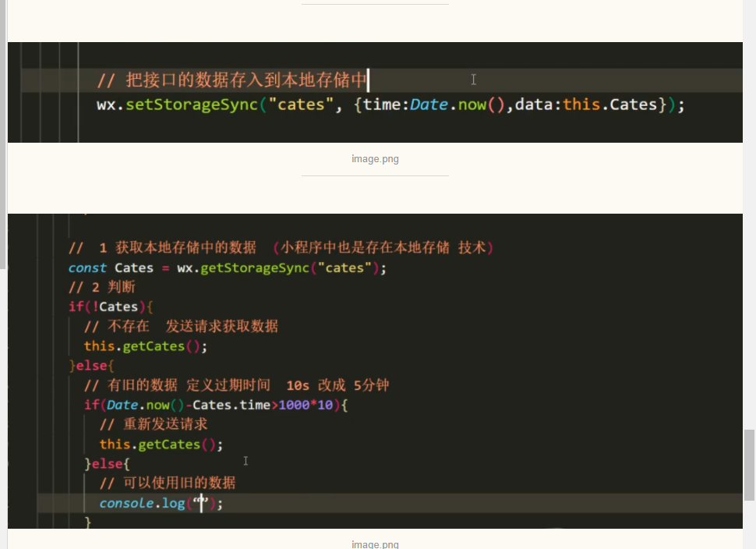Screen dimensions: 756x549
Task: Click the 'if(Date.now()-Cates.time>1000*10){' line
Action: point(216,405)
